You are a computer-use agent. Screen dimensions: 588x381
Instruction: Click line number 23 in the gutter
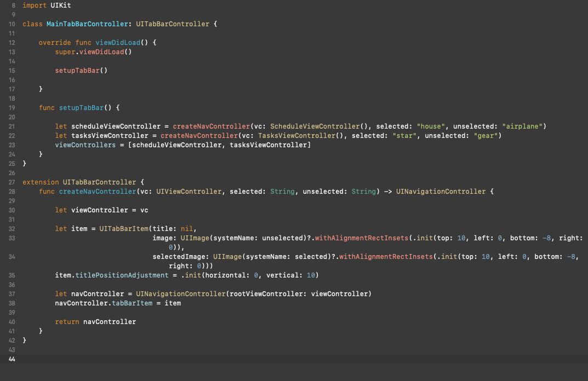tap(12, 145)
